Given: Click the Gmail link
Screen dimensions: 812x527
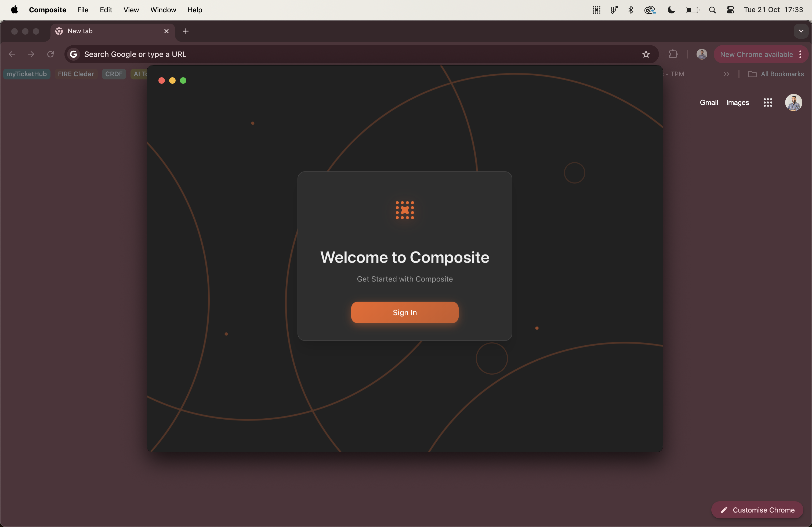Looking at the screenshot, I should pos(709,103).
